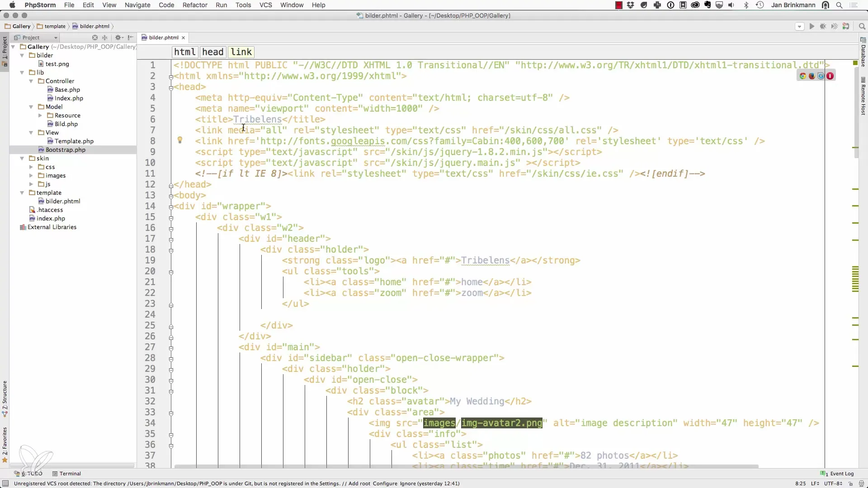Click the green Run arrow
The height and width of the screenshot is (488, 868).
(812, 26)
